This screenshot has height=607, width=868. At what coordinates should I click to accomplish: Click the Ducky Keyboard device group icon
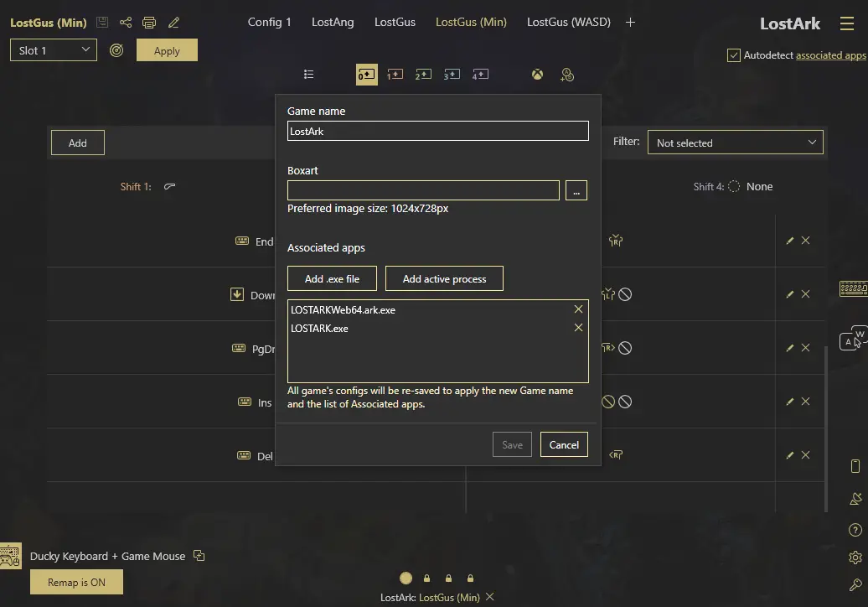[x=11, y=556]
